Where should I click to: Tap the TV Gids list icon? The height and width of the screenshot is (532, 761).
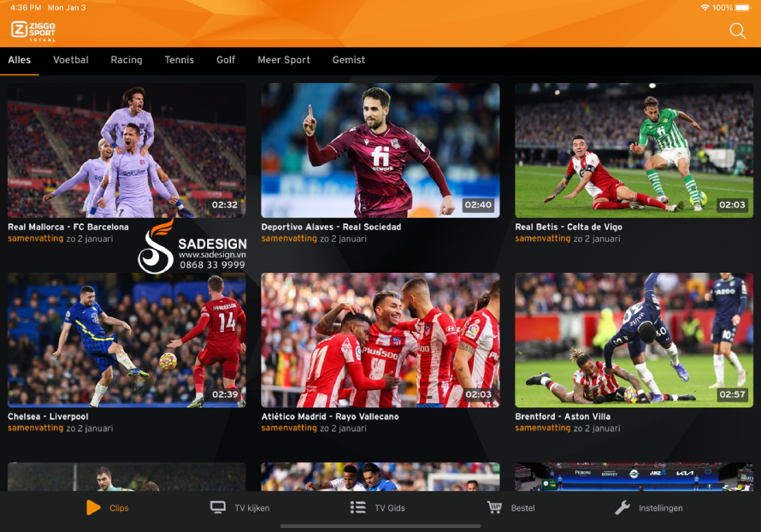click(x=358, y=507)
